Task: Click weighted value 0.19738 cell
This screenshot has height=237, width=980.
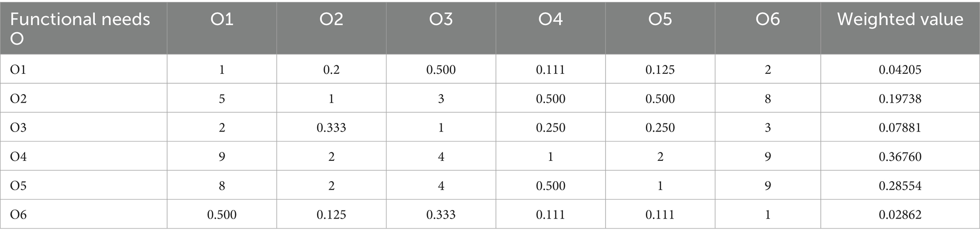Action: pyautogui.click(x=900, y=99)
